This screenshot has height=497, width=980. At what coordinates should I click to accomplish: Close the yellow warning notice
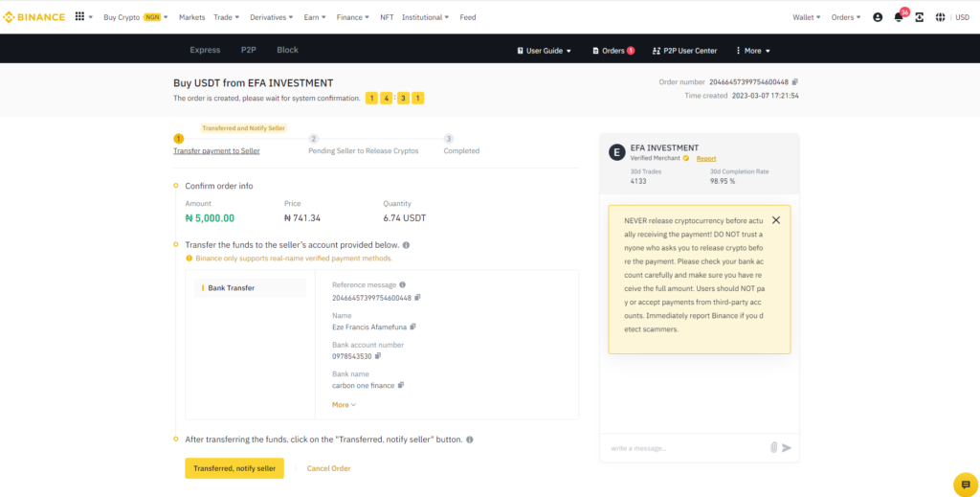click(775, 220)
